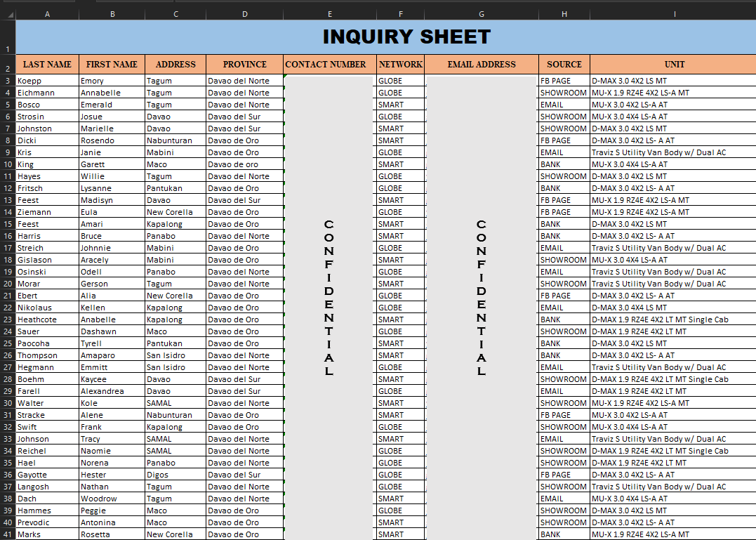Viewport: 756px width, 540px height.
Task: Click the cell containing Heathcote
Action: pyautogui.click(x=47, y=320)
